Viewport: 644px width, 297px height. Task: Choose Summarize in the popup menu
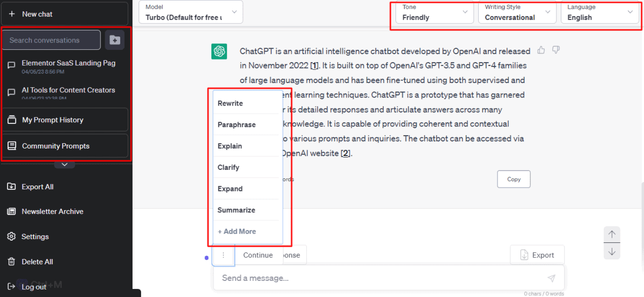click(x=236, y=210)
